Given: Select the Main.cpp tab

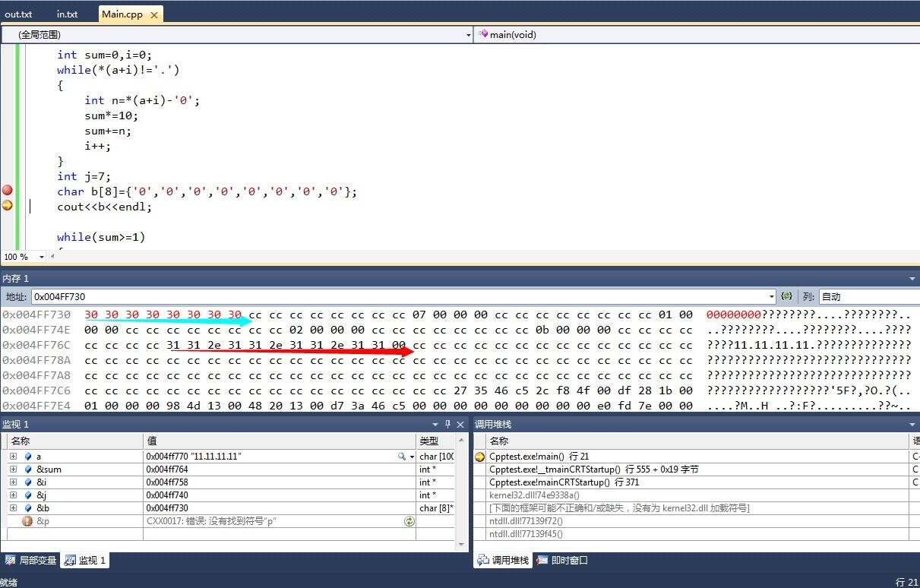Looking at the screenshot, I should pos(123,14).
